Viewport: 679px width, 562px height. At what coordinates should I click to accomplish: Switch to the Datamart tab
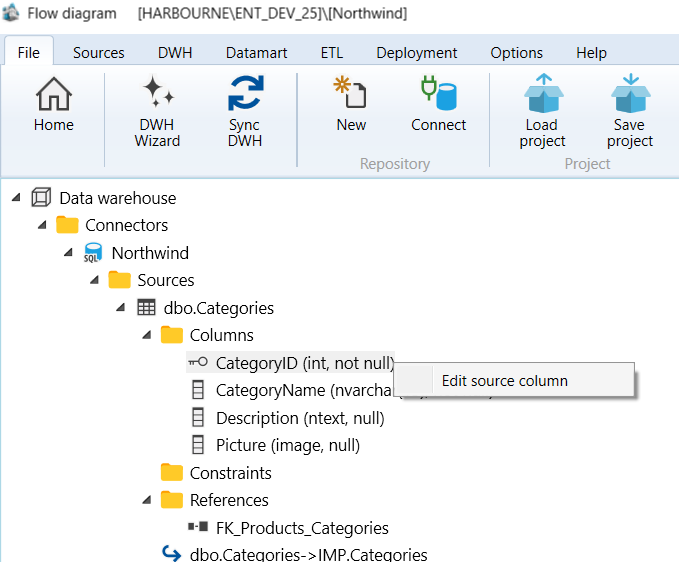[256, 53]
